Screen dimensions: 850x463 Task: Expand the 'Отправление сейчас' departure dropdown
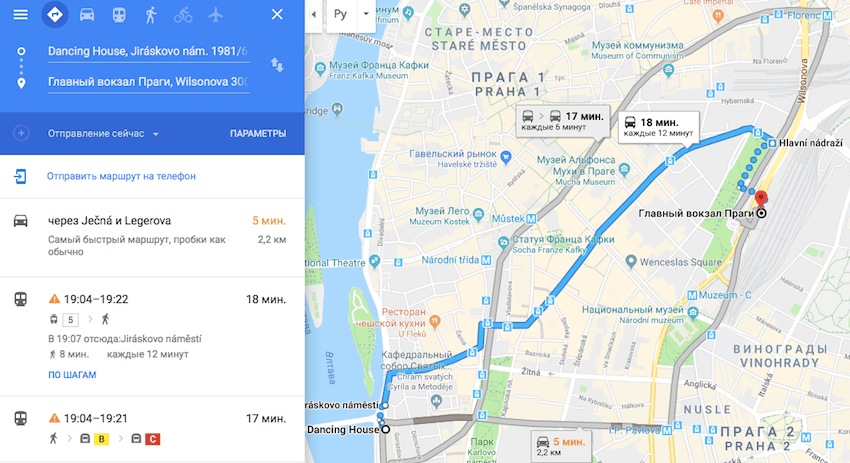click(103, 134)
